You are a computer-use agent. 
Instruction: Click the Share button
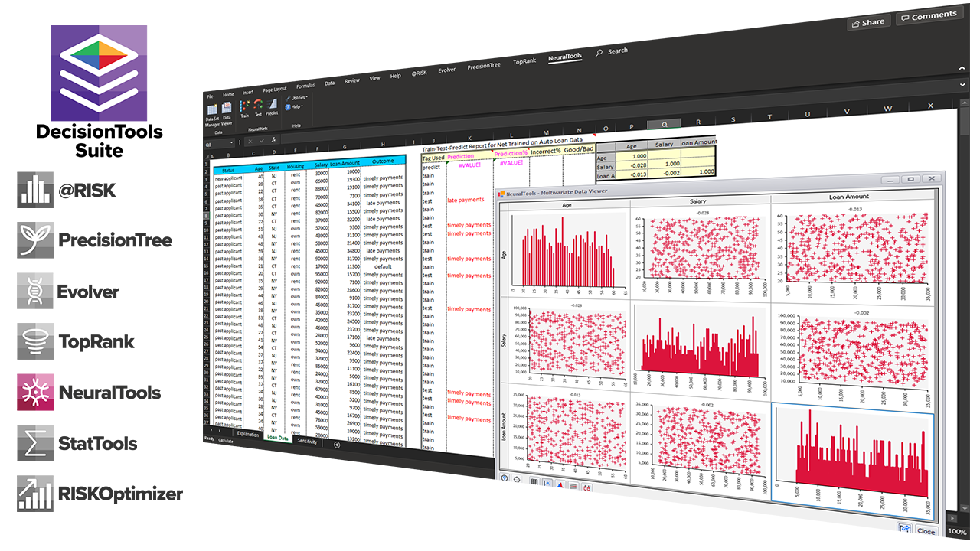coord(867,23)
